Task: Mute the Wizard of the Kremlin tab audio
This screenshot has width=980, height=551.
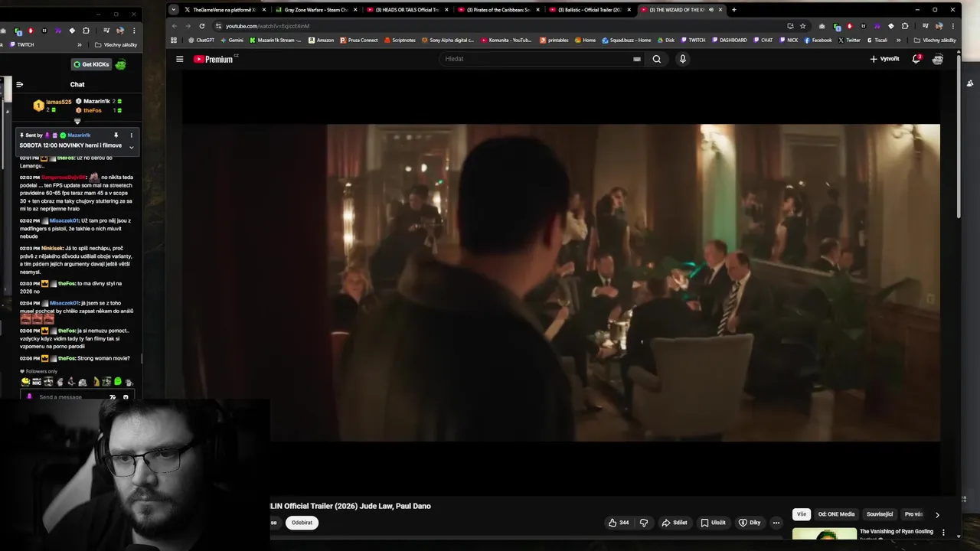Action: click(711, 10)
